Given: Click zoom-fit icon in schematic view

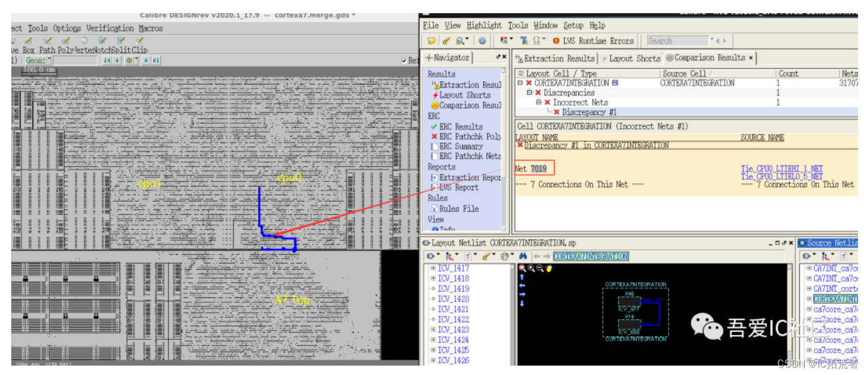Looking at the screenshot, I should pyautogui.click(x=522, y=269).
